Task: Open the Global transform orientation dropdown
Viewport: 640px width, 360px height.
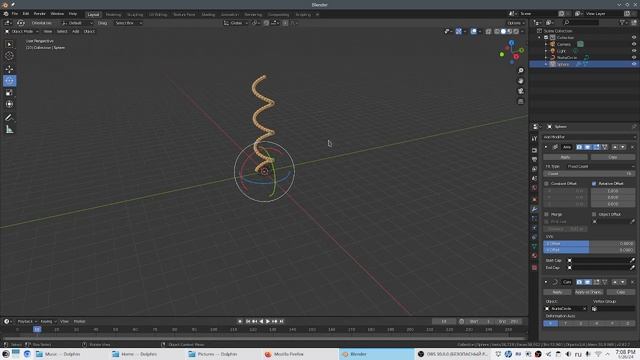Action: [236, 23]
